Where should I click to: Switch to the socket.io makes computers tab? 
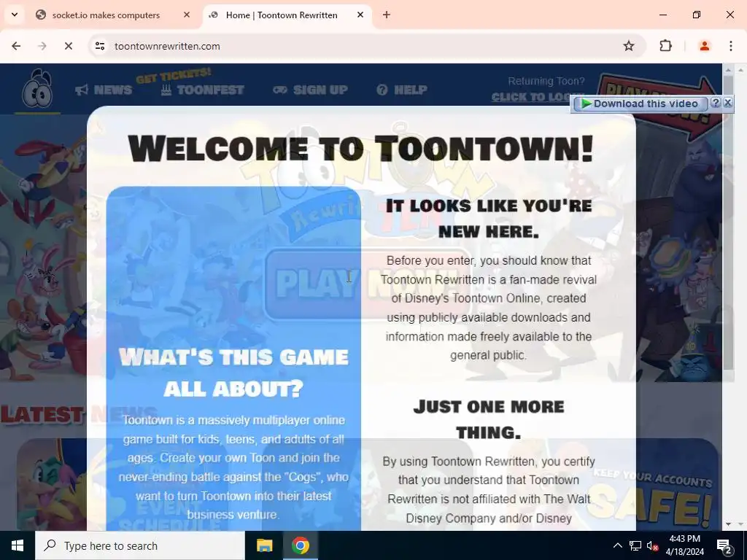click(105, 15)
